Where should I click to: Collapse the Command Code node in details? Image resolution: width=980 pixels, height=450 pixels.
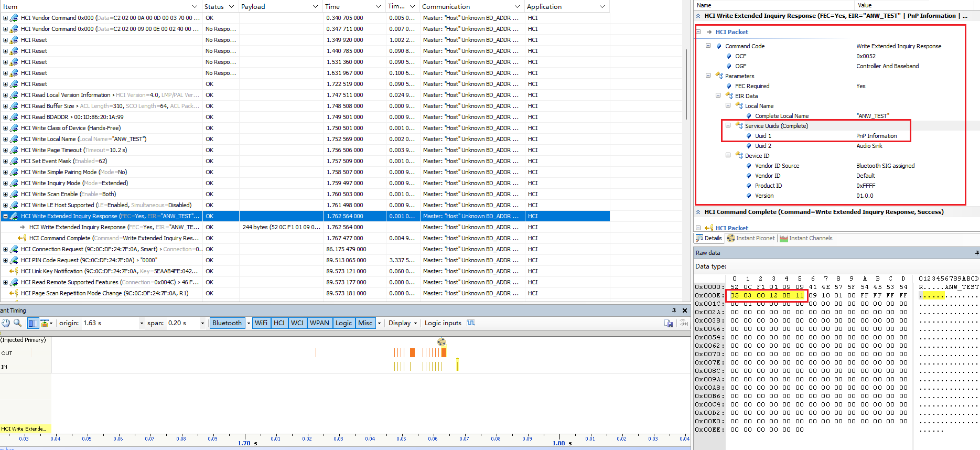[708, 46]
